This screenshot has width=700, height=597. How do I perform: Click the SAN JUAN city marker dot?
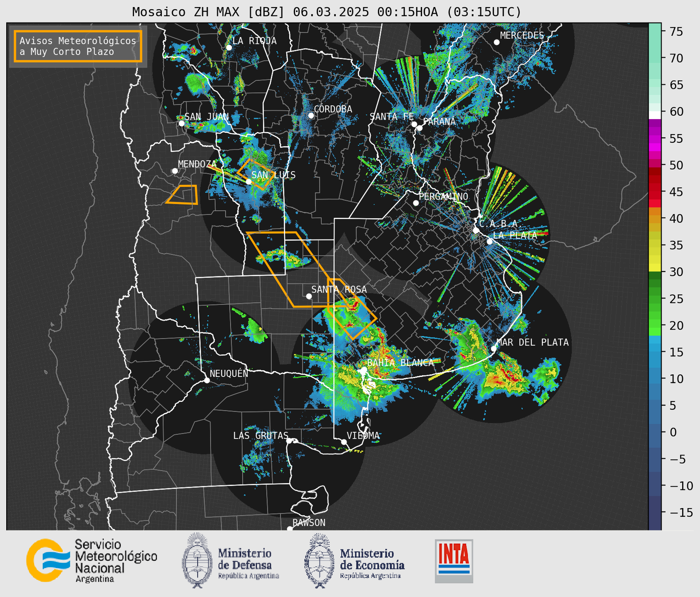(181, 123)
